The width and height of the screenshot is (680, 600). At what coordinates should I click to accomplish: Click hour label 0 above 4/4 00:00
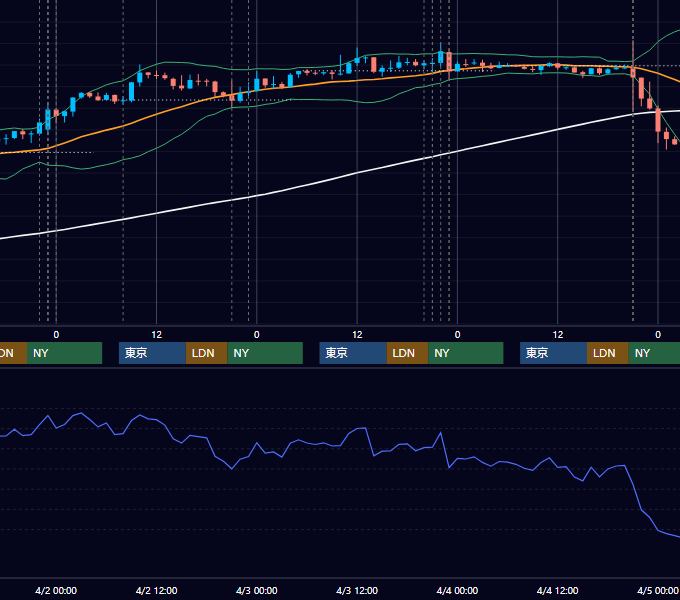tap(457, 335)
